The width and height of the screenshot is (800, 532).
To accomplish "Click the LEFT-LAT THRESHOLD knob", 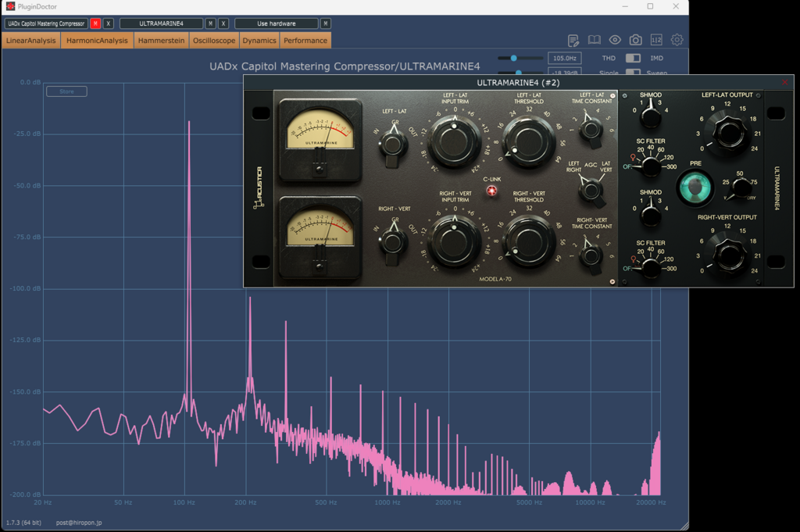I will [x=529, y=141].
